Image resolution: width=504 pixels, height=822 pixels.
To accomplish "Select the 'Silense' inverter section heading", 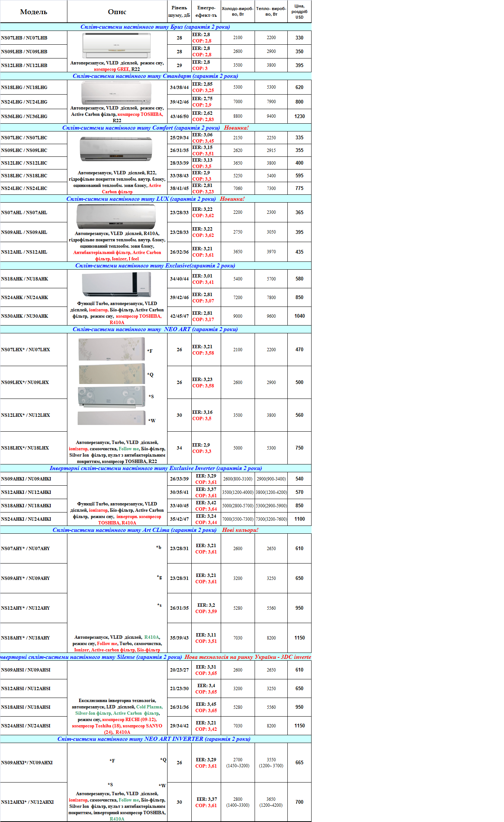I will [x=156, y=657].
